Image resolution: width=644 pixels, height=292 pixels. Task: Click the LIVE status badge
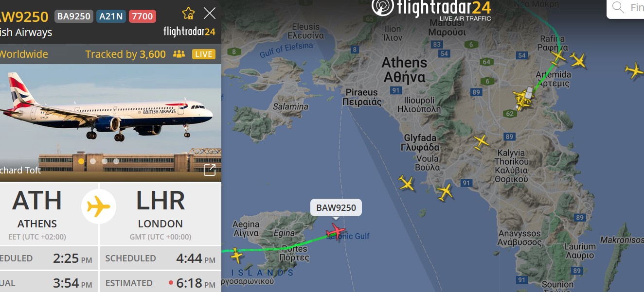[204, 54]
